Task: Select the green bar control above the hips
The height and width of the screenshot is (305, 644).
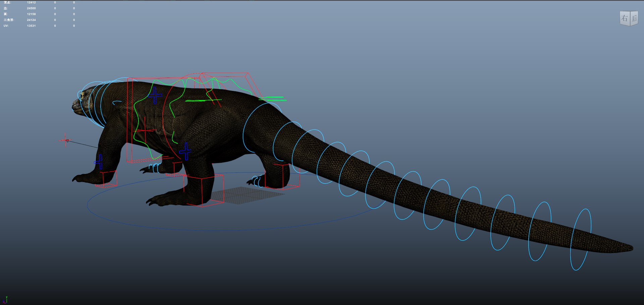Action: (x=272, y=99)
